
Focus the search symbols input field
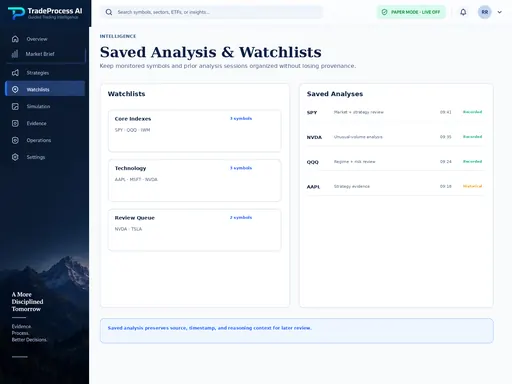(211, 12)
